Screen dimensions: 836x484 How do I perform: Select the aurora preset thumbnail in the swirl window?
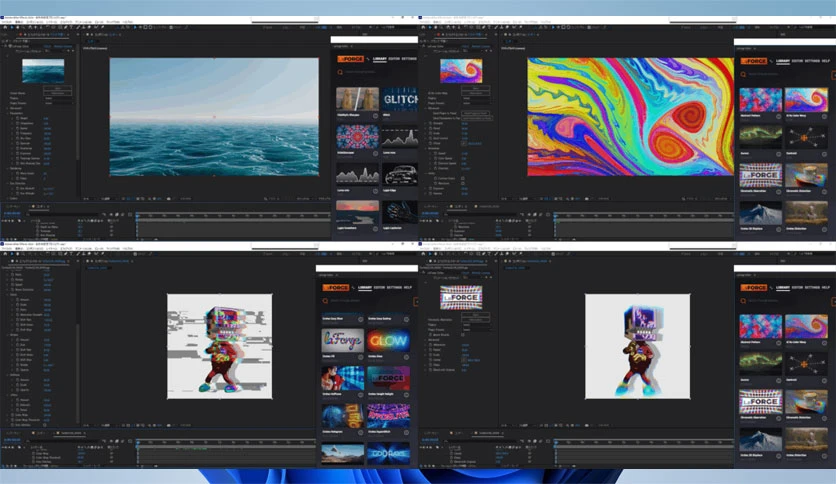[760, 137]
